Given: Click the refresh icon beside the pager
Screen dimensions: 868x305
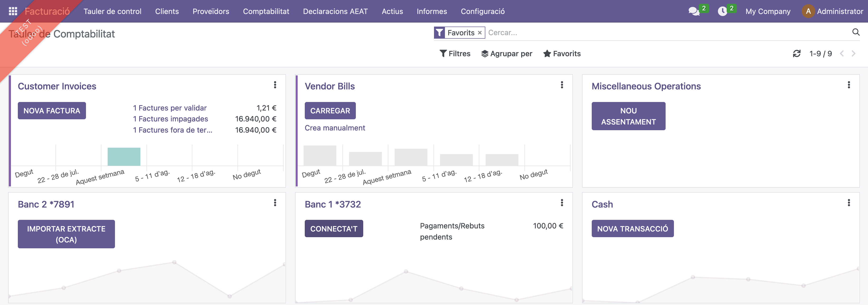Looking at the screenshot, I should point(796,53).
